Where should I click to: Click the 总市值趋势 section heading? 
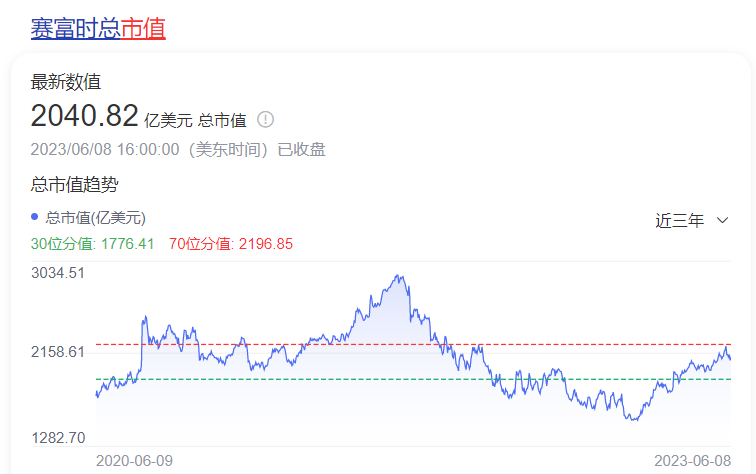[75, 184]
